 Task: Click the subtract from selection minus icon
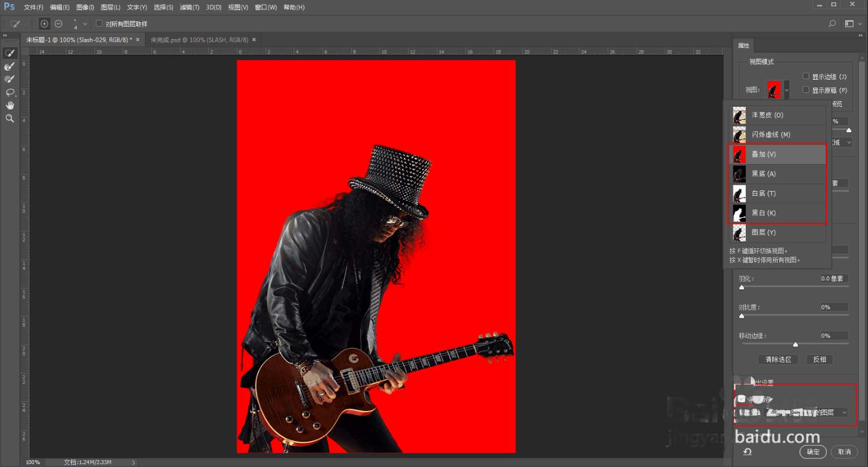58,24
